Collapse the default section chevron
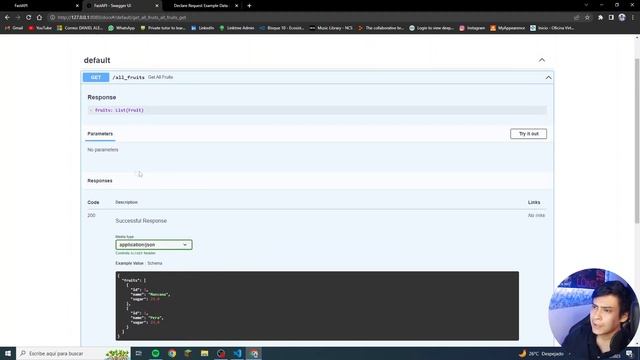This screenshot has width=640, height=360. click(542, 60)
